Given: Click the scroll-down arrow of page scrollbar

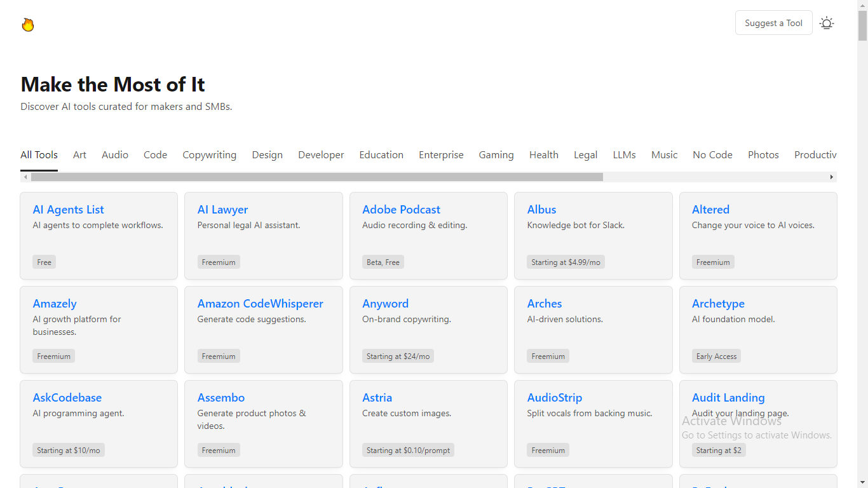Looking at the screenshot, I should [x=862, y=482].
